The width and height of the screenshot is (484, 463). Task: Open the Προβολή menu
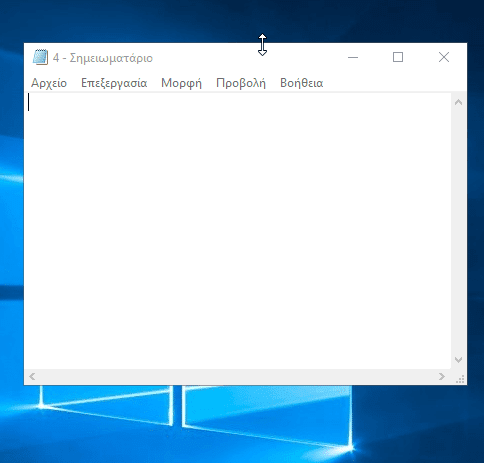click(x=241, y=83)
